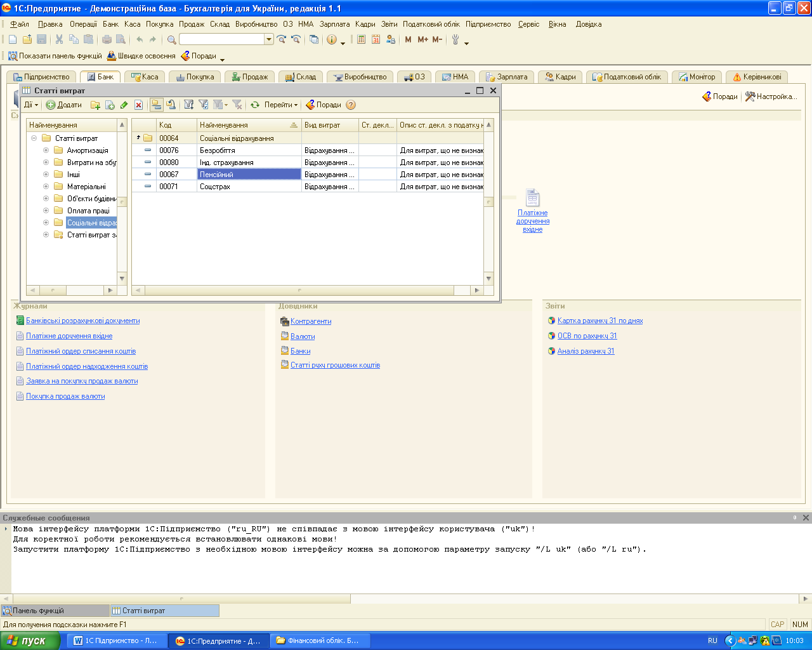
Task: Expand the Амортизація tree folder
Action: 46,150
